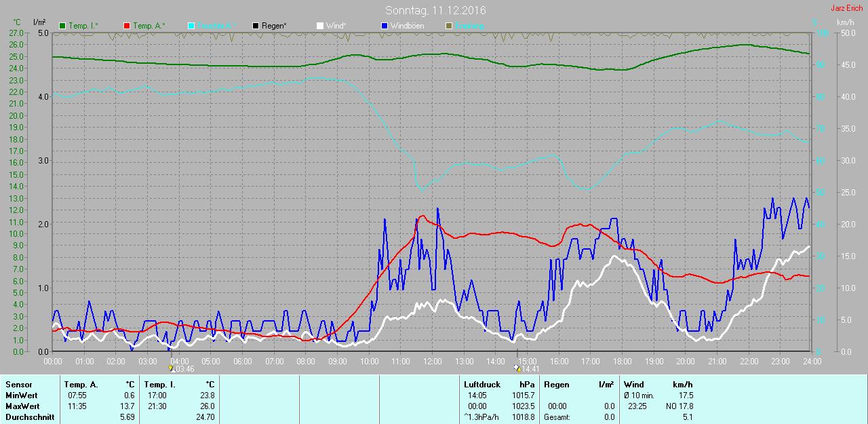Click the MaxWert row label
Screen dimensions: 868x424
22,406
